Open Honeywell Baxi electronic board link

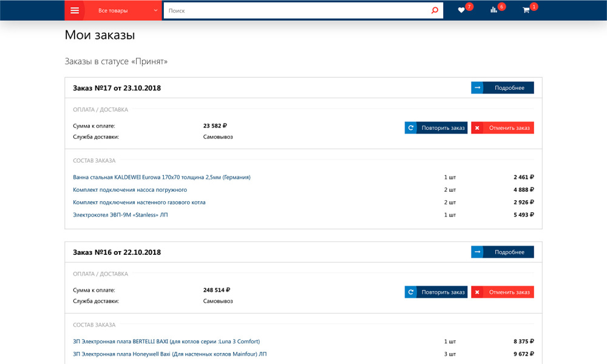pyautogui.click(x=169, y=354)
